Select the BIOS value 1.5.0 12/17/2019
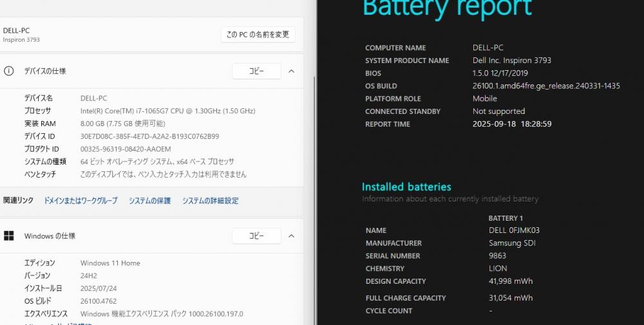Image resolution: width=644 pixels, height=325 pixels. (500, 73)
